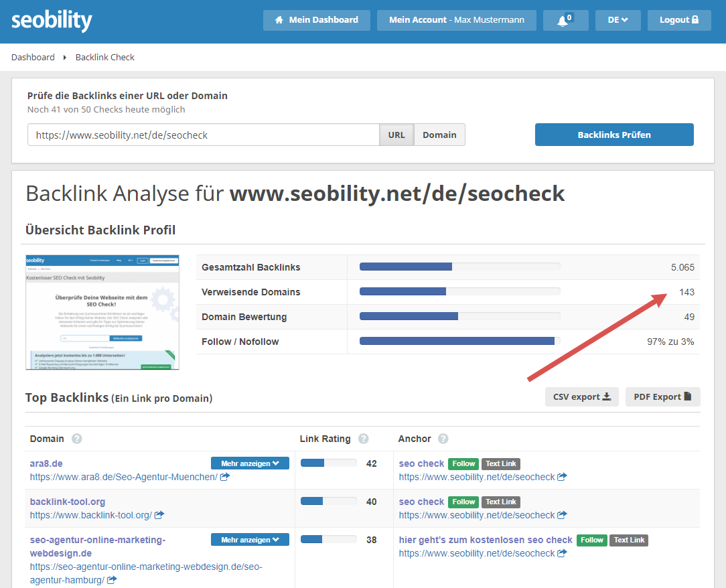This screenshot has width=726, height=588.
Task: Click the seobility logo
Action: (x=52, y=21)
